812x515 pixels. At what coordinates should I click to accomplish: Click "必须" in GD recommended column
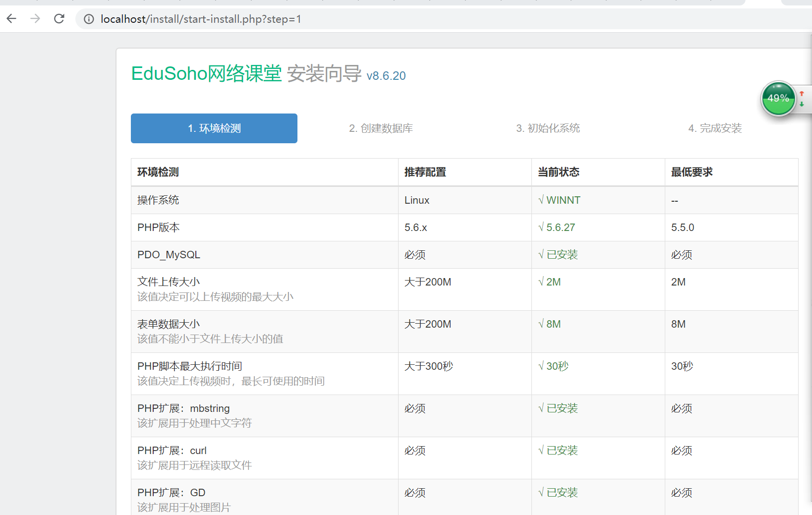[x=415, y=493]
